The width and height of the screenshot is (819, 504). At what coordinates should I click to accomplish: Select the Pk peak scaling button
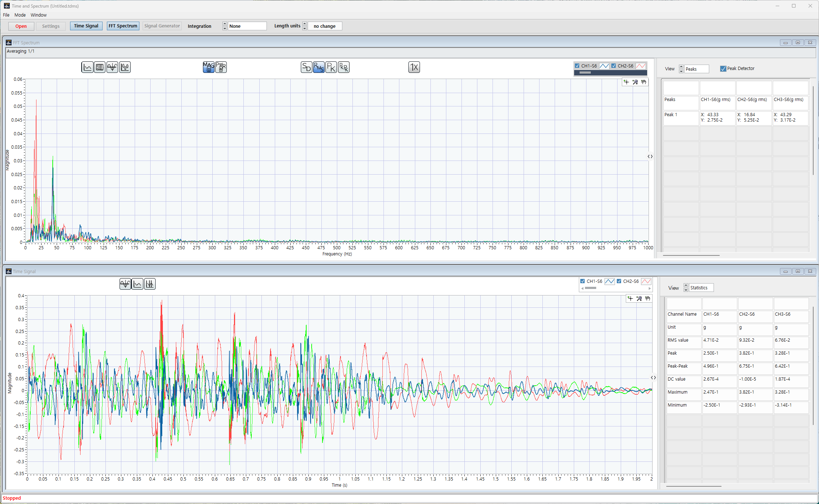pos(331,67)
